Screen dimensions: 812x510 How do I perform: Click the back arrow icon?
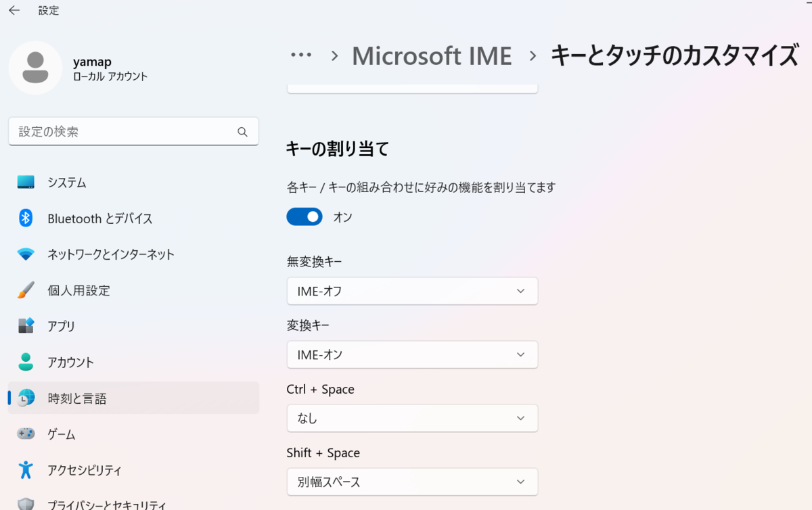click(x=14, y=10)
